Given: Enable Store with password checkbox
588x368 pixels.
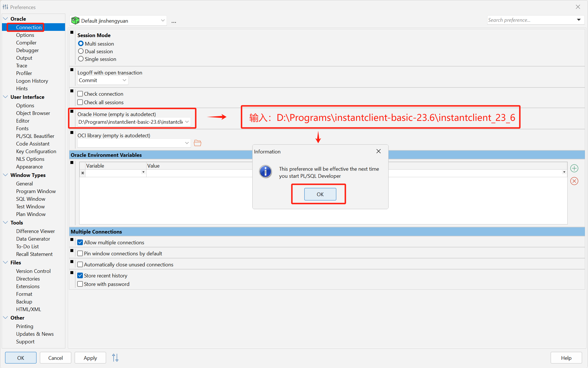Looking at the screenshot, I should pos(80,284).
